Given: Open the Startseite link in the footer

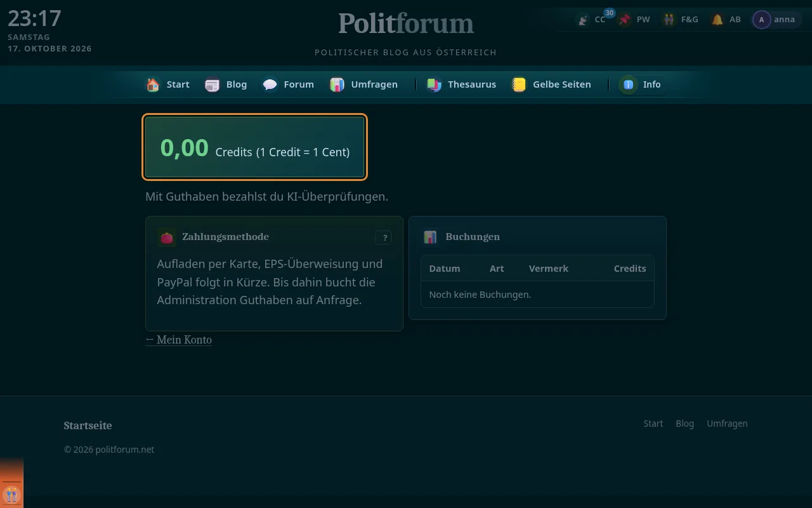Looking at the screenshot, I should coord(88,425).
